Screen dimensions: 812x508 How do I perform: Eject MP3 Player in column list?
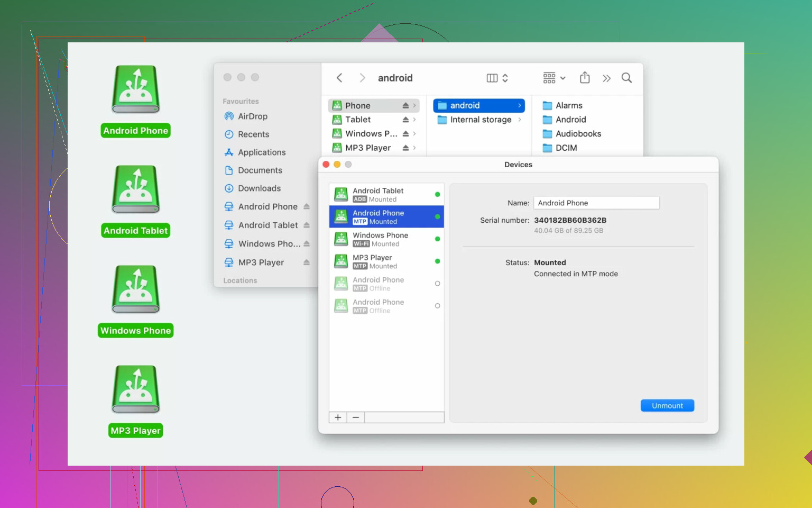point(405,148)
